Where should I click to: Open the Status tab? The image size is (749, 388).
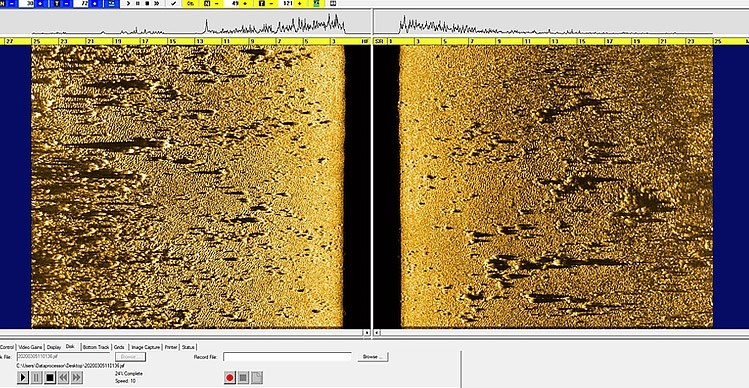pyautogui.click(x=188, y=347)
